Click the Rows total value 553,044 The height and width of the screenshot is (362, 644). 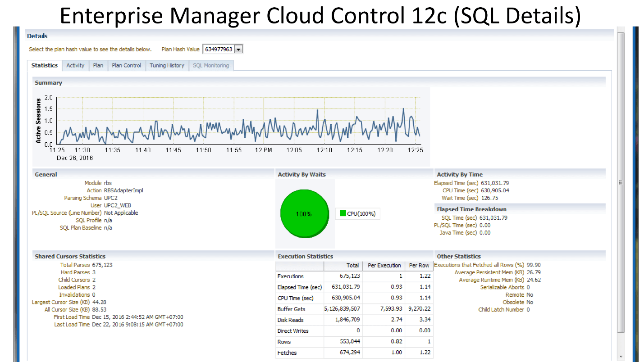pos(351,342)
